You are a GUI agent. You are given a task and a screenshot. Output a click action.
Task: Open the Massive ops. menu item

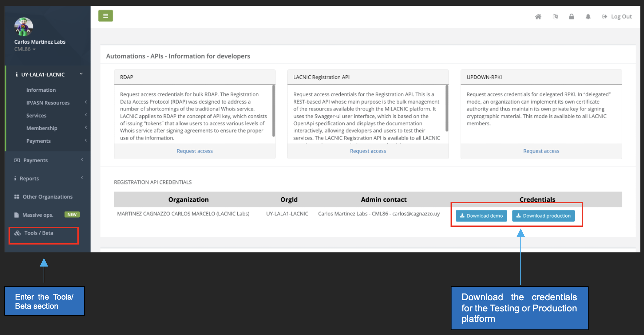point(38,215)
